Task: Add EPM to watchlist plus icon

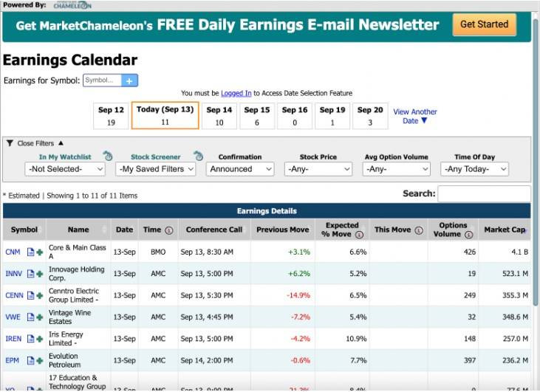Action: pyautogui.click(x=40, y=361)
